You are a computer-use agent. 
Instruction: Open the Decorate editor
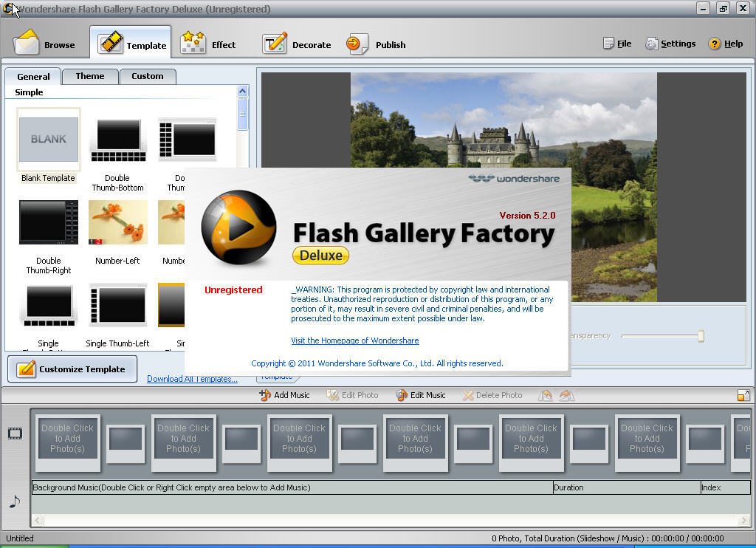pyautogui.click(x=296, y=43)
